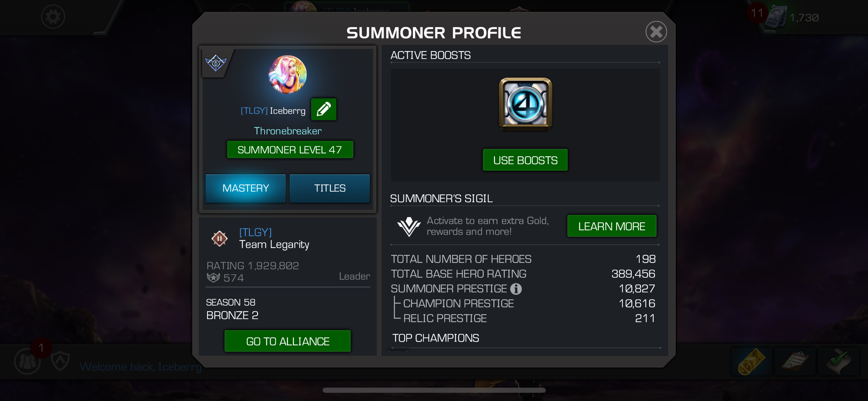This screenshot has height=401, width=868.
Task: Open the settings gear icon
Action: point(53,16)
